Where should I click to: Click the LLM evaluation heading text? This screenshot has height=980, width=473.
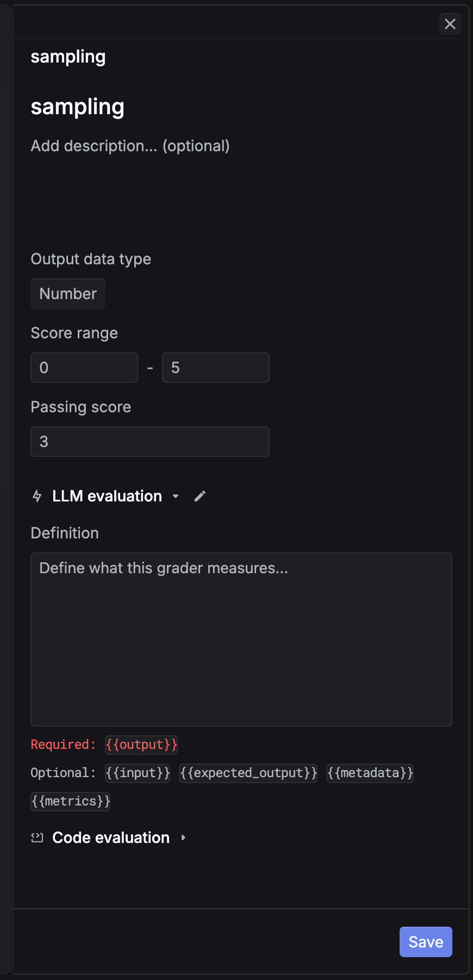point(107,496)
